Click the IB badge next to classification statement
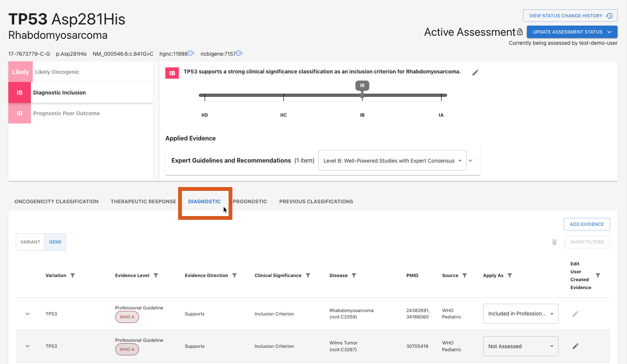The image size is (627, 364). click(172, 73)
